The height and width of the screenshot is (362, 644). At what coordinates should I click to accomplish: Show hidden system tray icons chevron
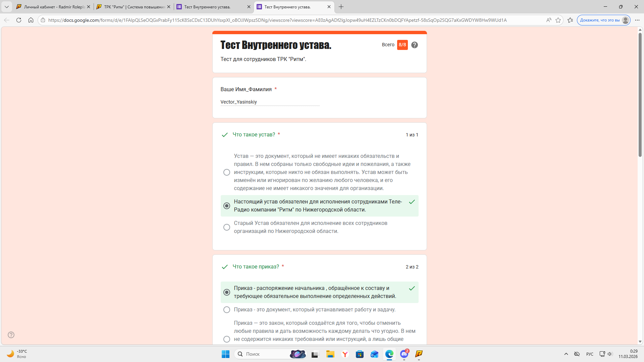point(566,354)
